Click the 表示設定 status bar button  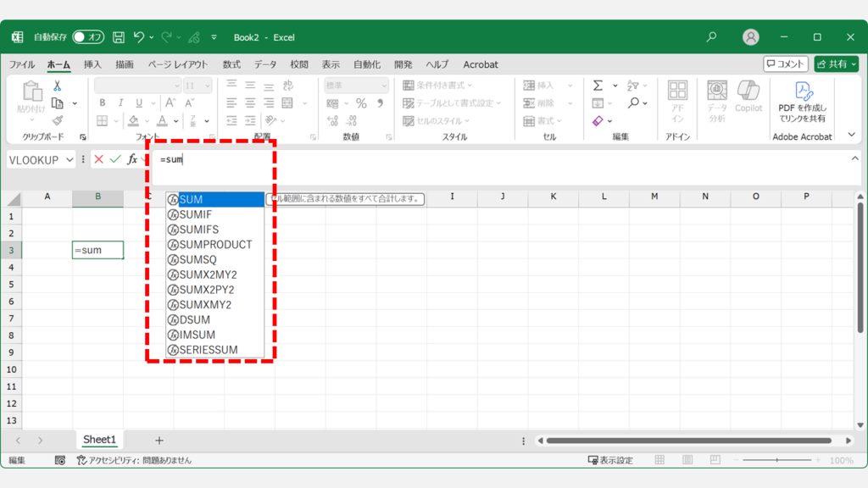(610, 460)
